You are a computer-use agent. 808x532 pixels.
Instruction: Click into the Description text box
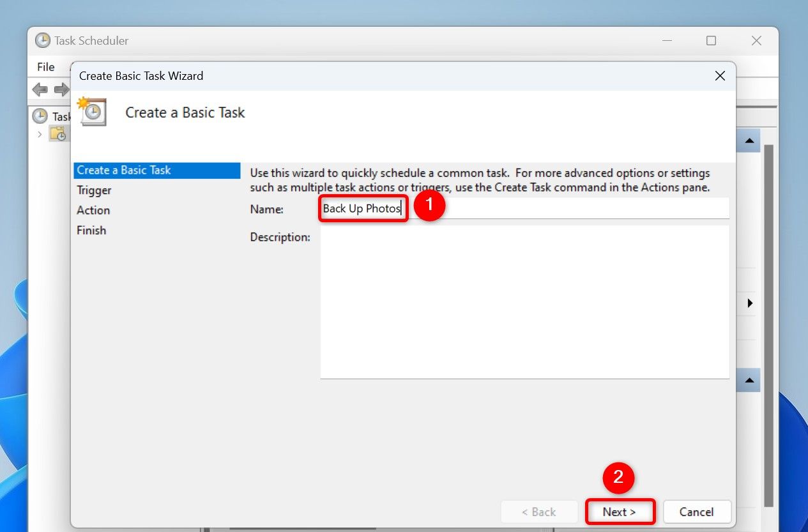524,301
